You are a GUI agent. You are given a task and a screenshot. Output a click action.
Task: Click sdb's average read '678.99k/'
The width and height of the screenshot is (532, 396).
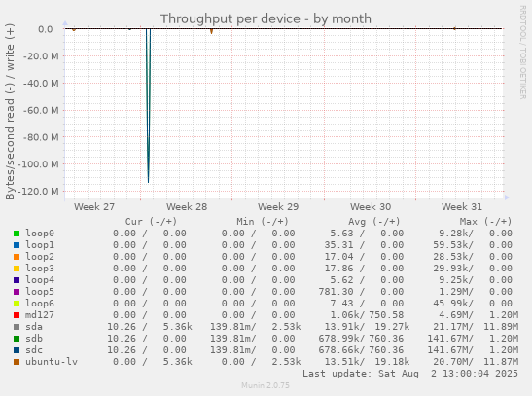[x=341, y=338]
